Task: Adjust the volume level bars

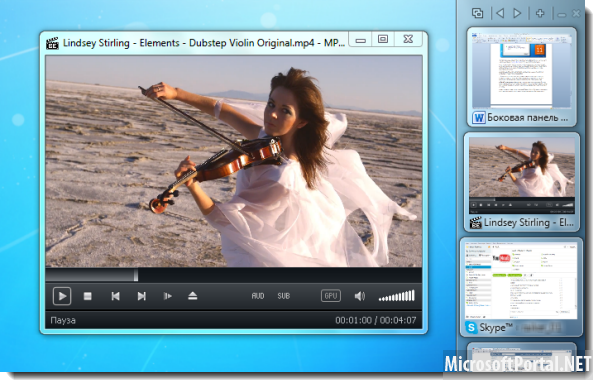Action: (396, 296)
